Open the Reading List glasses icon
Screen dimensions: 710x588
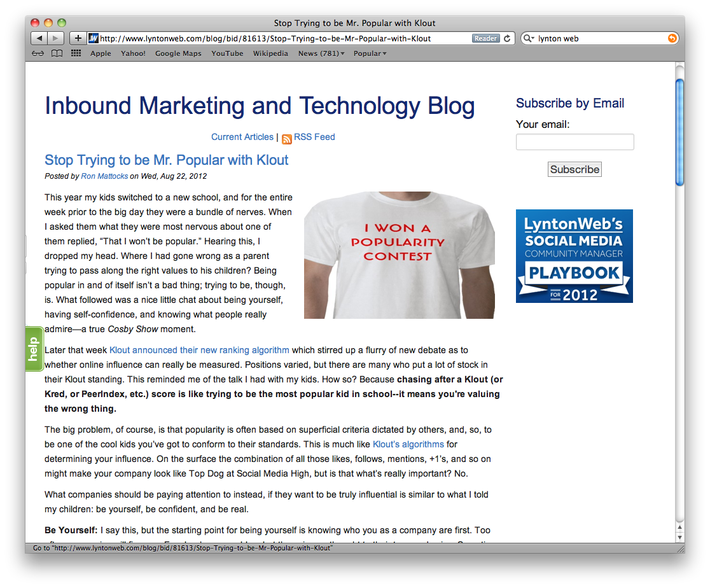click(x=38, y=53)
